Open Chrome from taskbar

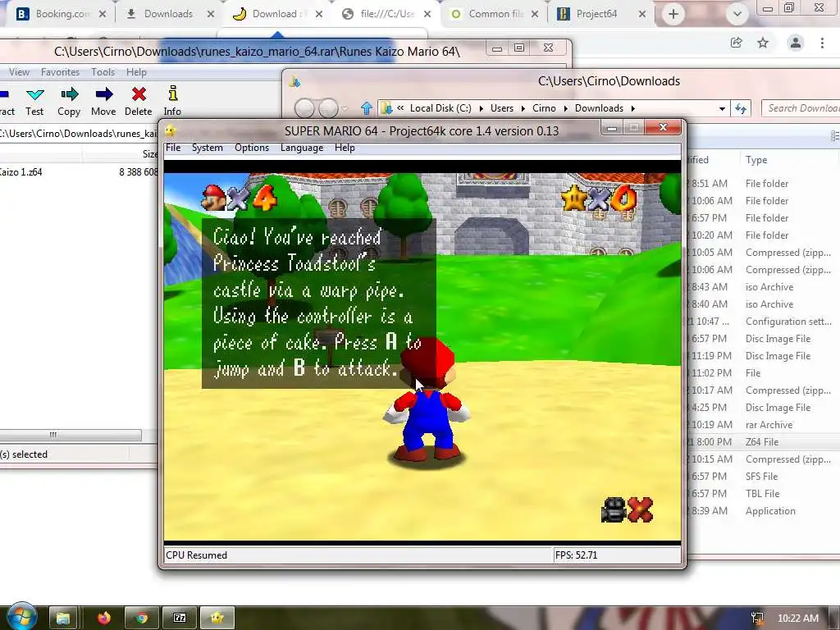click(x=141, y=618)
